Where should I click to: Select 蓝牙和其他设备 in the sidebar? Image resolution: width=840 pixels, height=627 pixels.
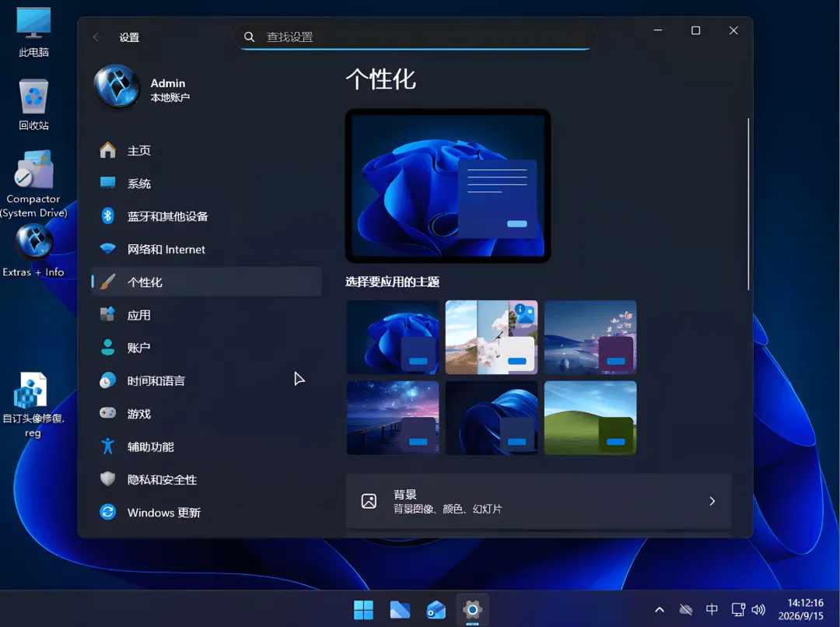pyautogui.click(x=207, y=216)
